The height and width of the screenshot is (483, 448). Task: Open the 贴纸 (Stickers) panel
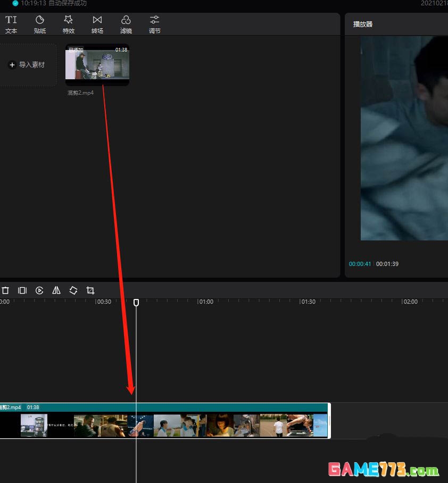click(x=40, y=24)
